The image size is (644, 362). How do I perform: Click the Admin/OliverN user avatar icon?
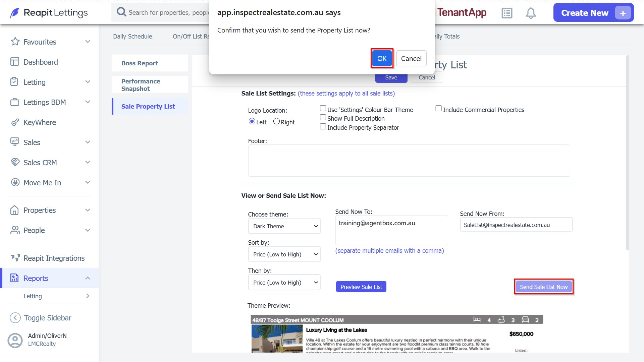[x=15, y=340]
